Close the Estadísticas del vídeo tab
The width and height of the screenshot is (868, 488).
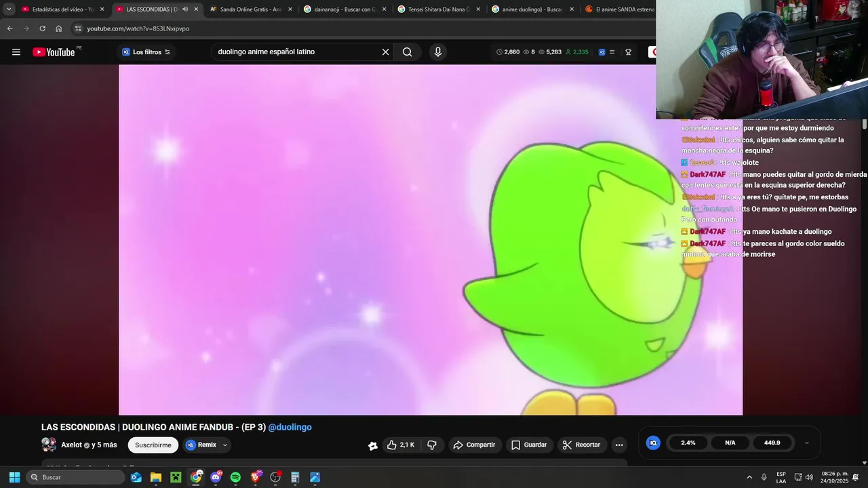102,9
